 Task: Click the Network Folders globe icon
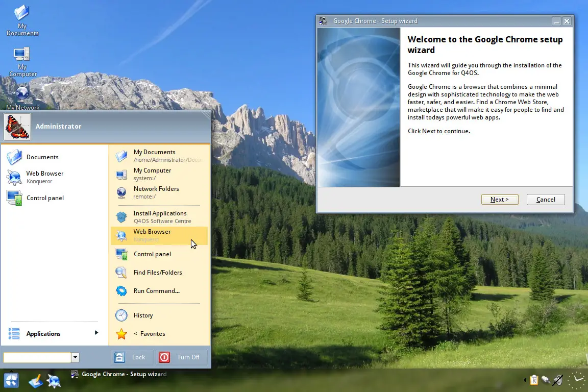tap(121, 192)
